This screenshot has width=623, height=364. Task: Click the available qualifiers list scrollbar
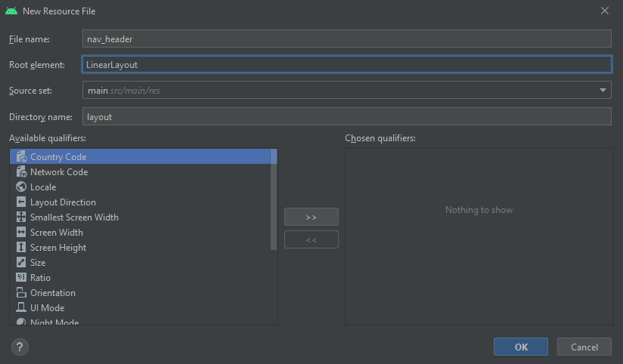click(x=274, y=199)
